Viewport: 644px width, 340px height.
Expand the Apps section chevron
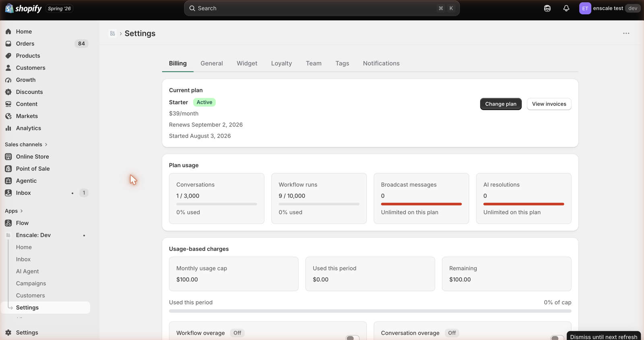[22, 211]
